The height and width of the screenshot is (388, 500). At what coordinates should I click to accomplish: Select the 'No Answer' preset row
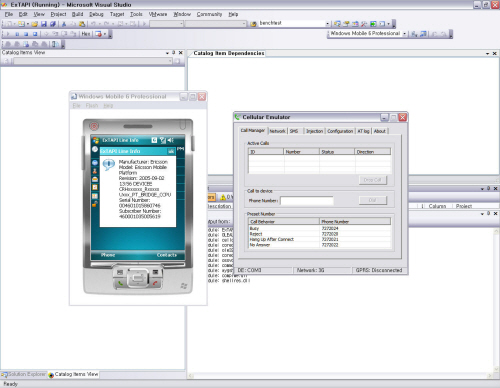pyautogui.click(x=319, y=245)
